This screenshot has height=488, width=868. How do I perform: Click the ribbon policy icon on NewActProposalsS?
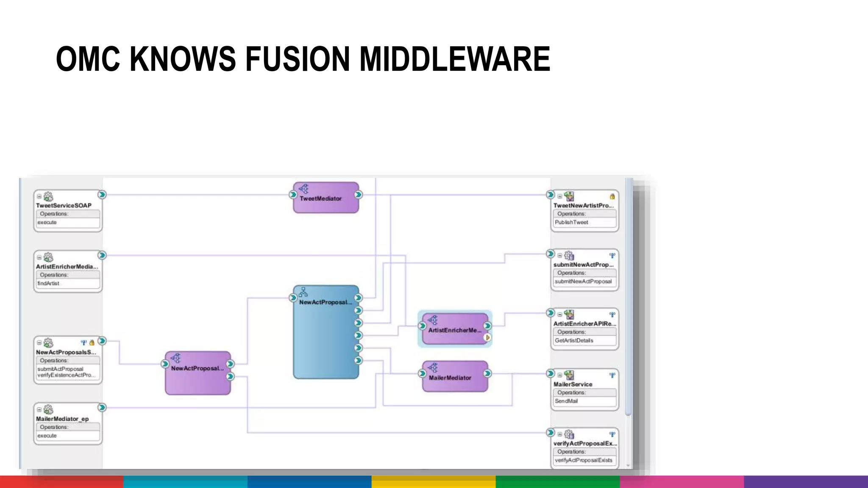(x=84, y=342)
